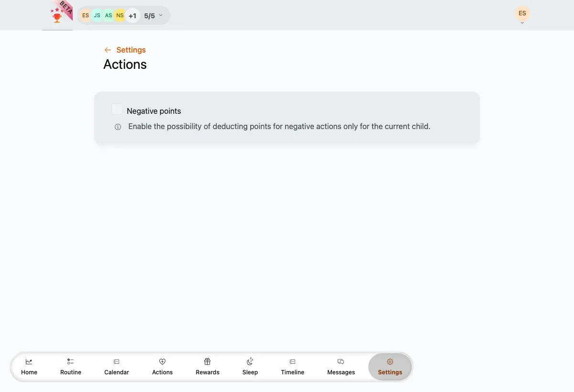Click the Messages chat bubbles icon

[341, 362]
